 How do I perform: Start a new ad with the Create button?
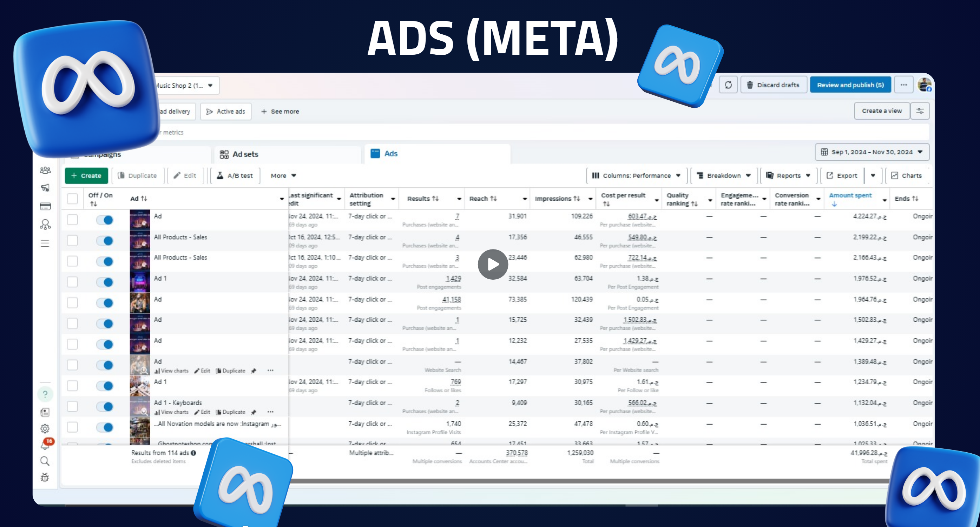pyautogui.click(x=86, y=175)
